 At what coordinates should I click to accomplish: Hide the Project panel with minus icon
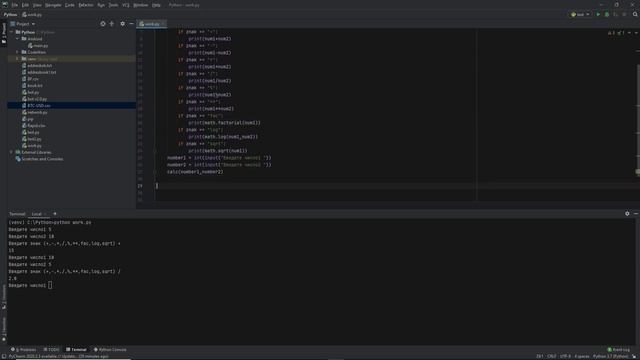coord(131,24)
